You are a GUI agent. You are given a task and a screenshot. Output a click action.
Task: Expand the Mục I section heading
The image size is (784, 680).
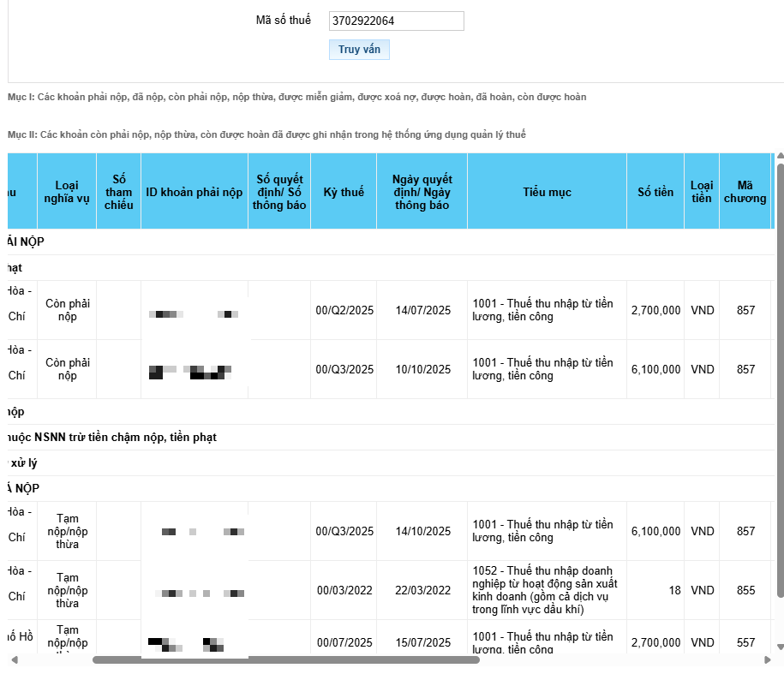(x=296, y=97)
